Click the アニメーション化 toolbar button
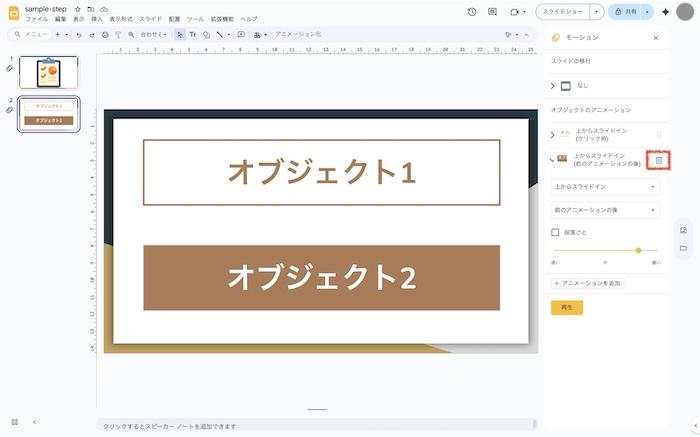This screenshot has width=700, height=437. pyautogui.click(x=298, y=34)
